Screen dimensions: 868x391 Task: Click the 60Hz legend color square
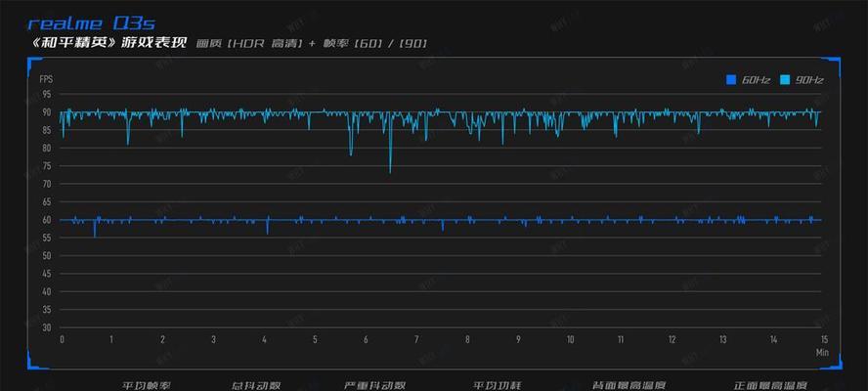[731, 80]
